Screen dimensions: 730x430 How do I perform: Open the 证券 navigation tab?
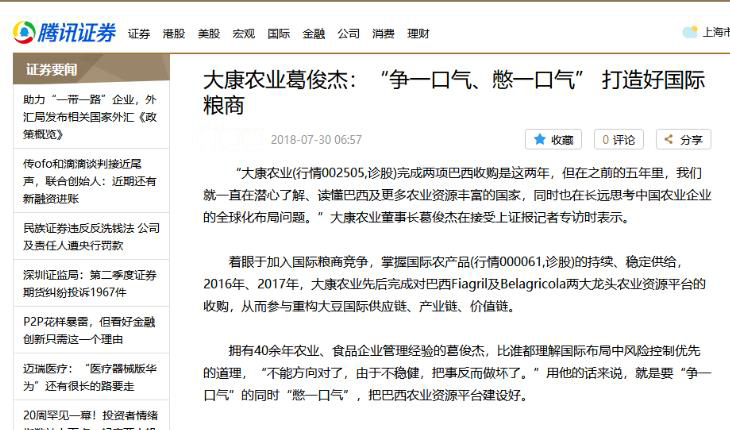[139, 34]
